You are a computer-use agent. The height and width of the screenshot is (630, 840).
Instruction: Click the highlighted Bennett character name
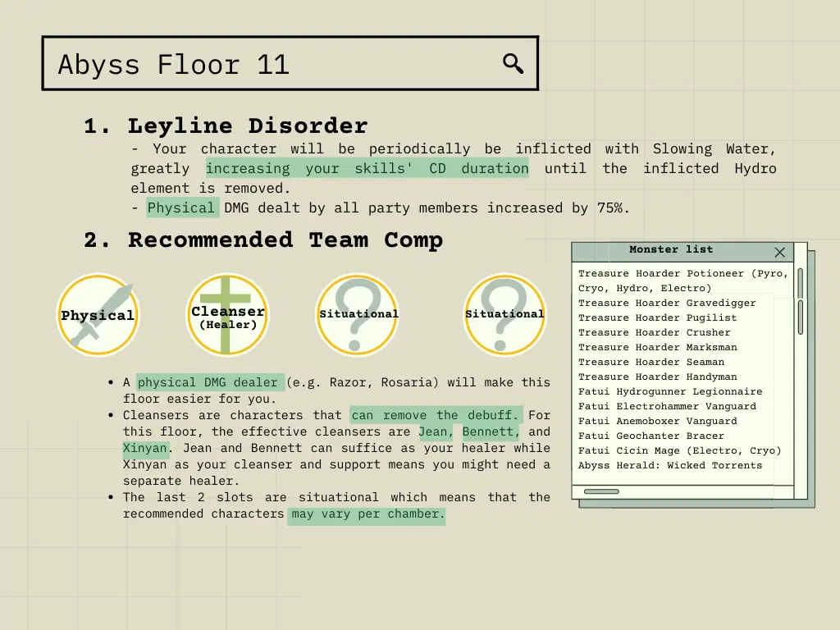pos(490,431)
